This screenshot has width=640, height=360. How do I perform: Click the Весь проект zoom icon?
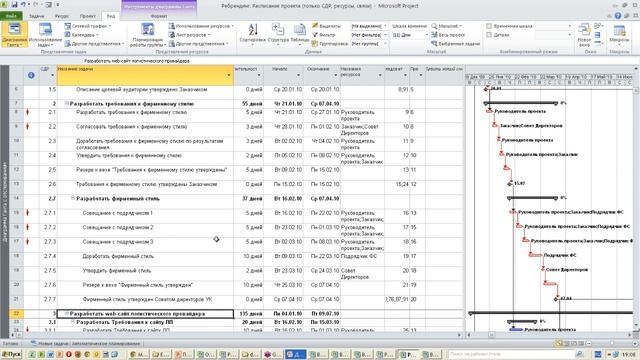(x=434, y=35)
